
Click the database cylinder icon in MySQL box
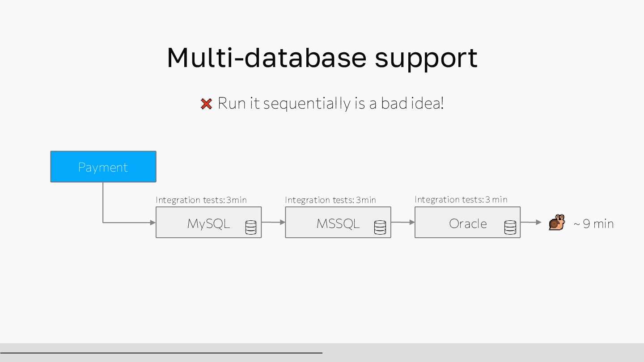pyautogui.click(x=251, y=227)
